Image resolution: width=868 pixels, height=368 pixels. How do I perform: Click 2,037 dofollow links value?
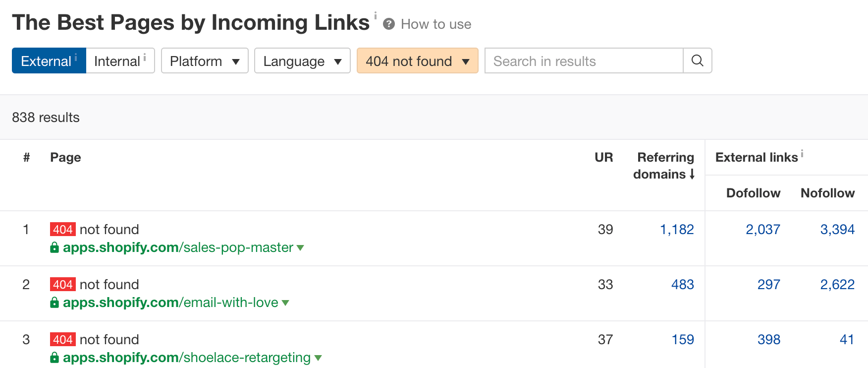(x=763, y=229)
